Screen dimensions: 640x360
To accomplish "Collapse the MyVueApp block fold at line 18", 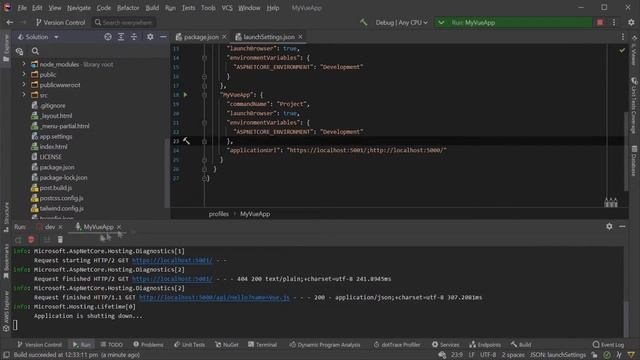I will 204,95.
